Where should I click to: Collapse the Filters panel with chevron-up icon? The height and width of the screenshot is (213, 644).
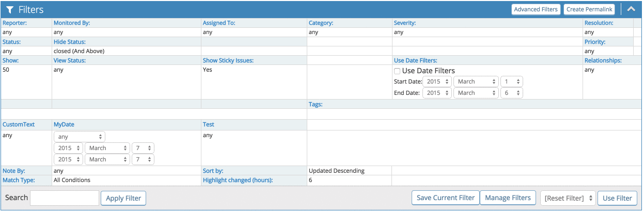click(631, 9)
